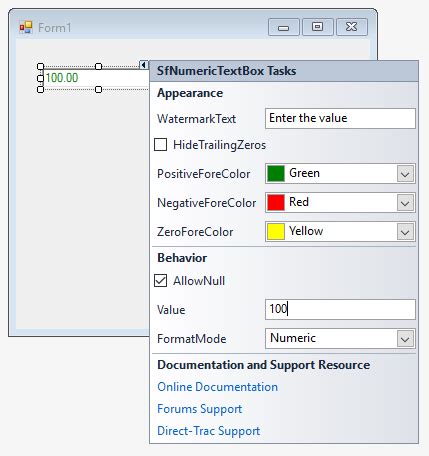Click the Form1 window icon
The height and width of the screenshot is (456, 429).
(26, 27)
